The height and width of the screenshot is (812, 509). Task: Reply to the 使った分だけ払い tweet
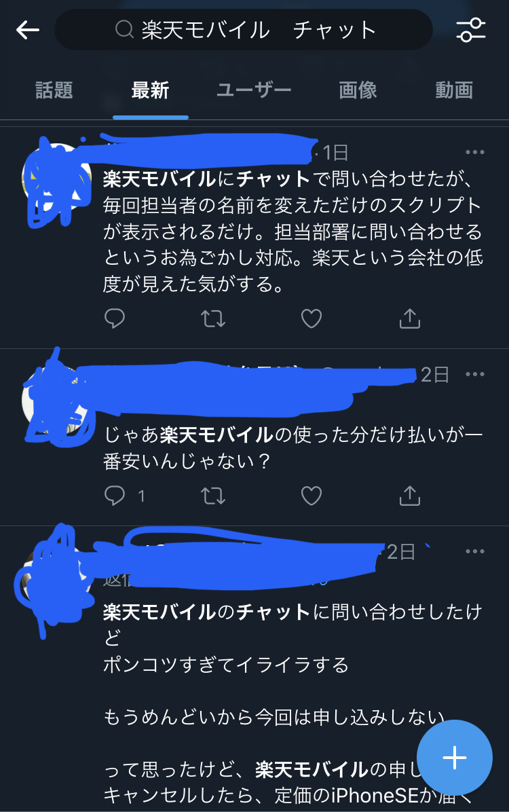115,496
